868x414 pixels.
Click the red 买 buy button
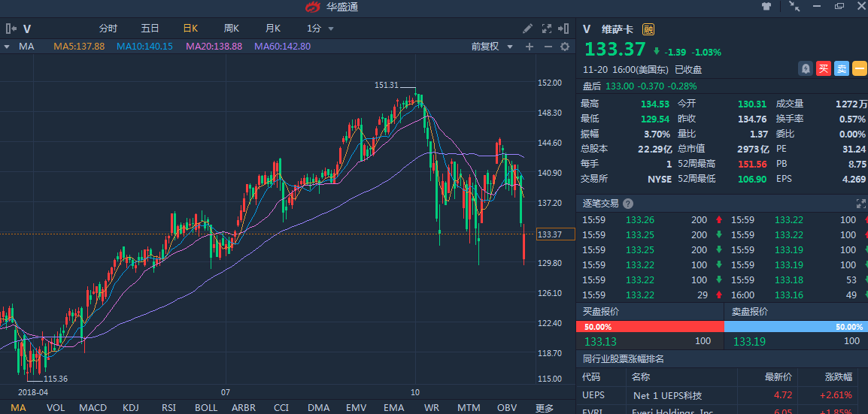tap(824, 68)
